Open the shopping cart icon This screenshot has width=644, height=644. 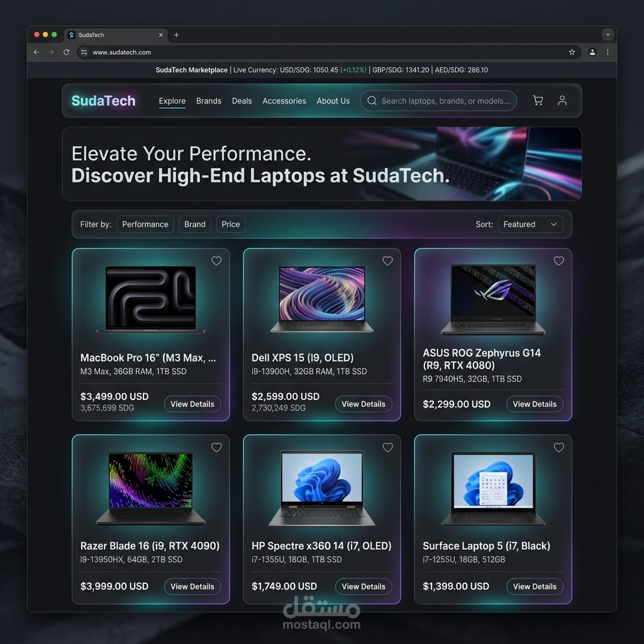coord(538,101)
